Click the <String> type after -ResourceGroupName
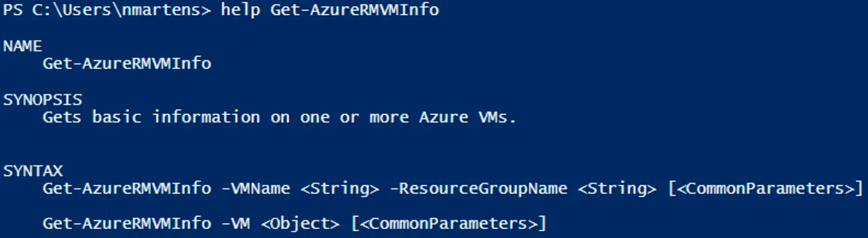 [617, 189]
